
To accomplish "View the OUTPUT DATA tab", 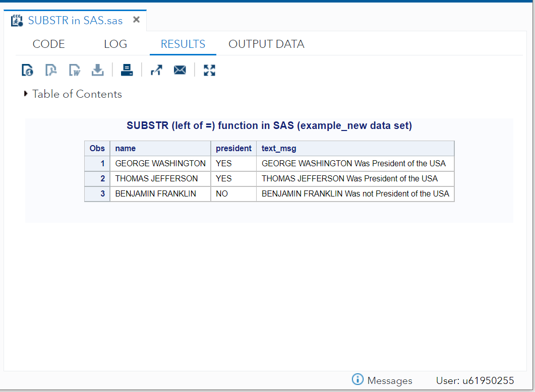I will point(266,44).
